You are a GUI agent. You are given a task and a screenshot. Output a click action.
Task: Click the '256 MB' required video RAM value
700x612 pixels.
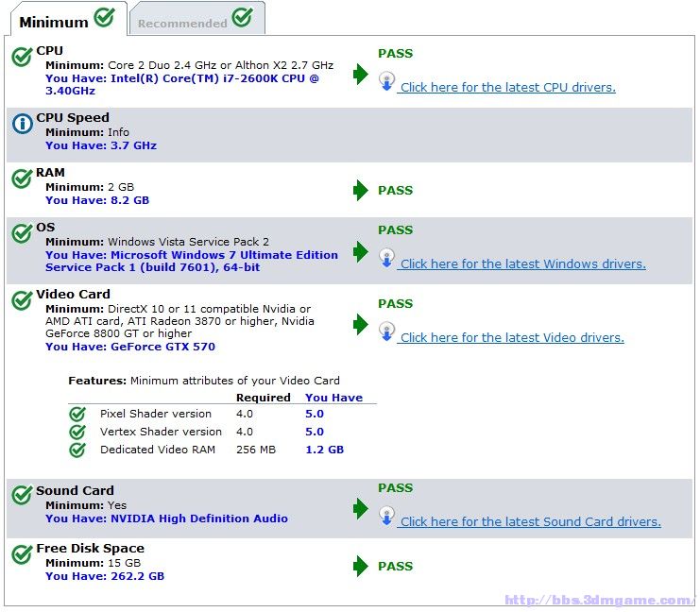point(256,450)
